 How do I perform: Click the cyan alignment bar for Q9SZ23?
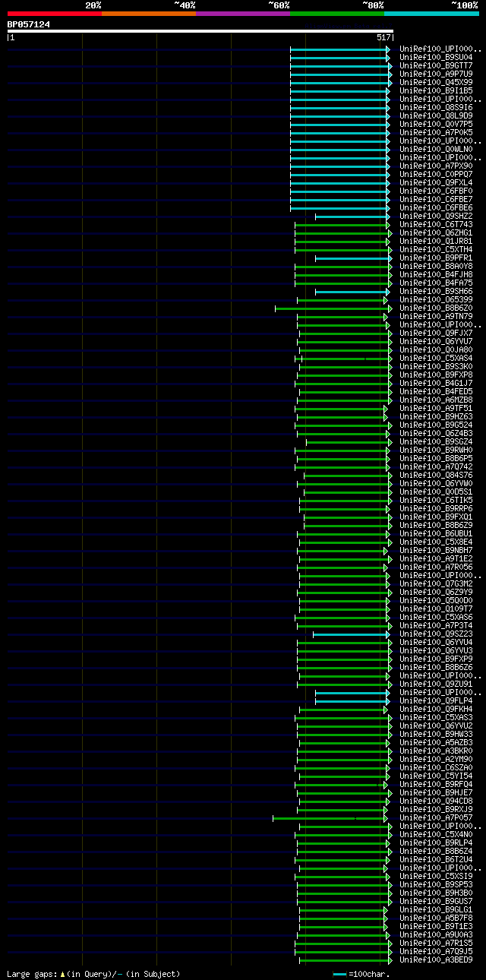350,634
